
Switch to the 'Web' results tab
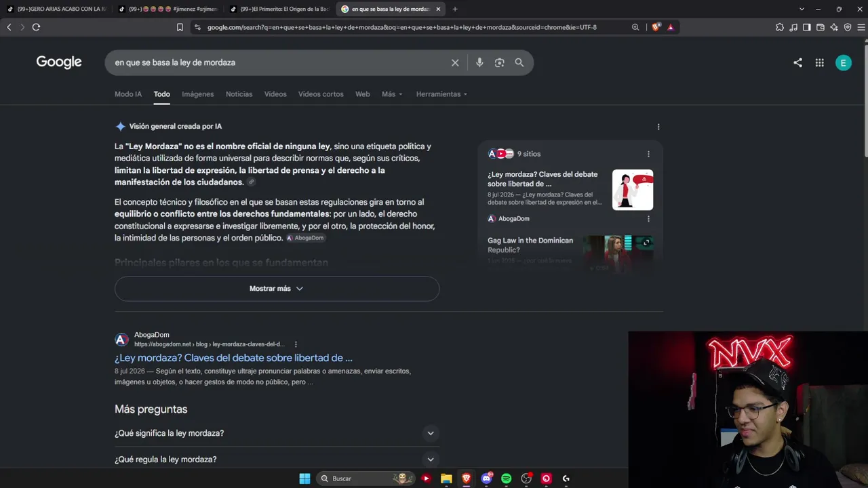363,94
